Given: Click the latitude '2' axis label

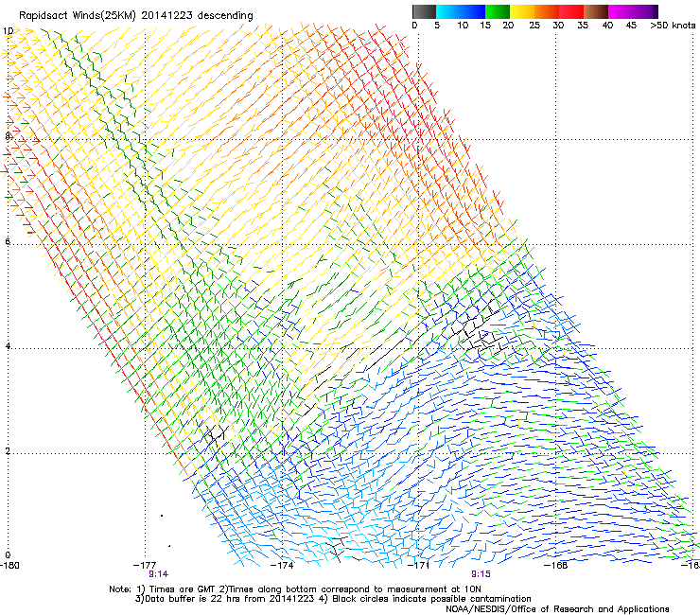Looking at the screenshot, I should 8,451.
